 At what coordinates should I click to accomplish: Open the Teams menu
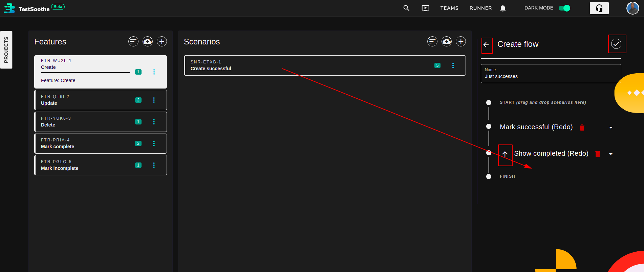(x=449, y=8)
